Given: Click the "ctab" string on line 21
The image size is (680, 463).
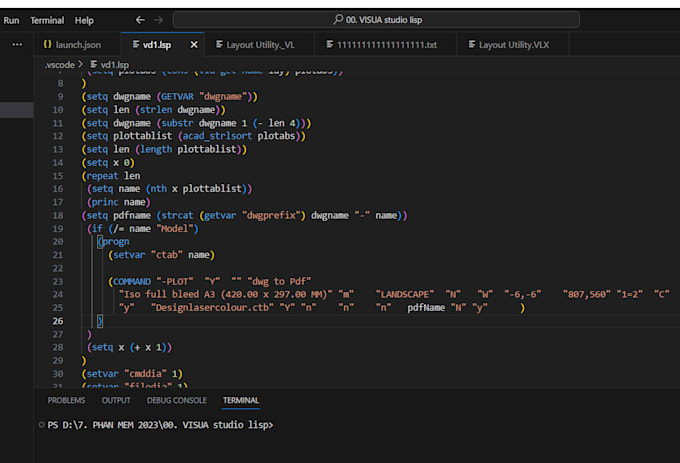Looking at the screenshot, I should pos(167,255).
